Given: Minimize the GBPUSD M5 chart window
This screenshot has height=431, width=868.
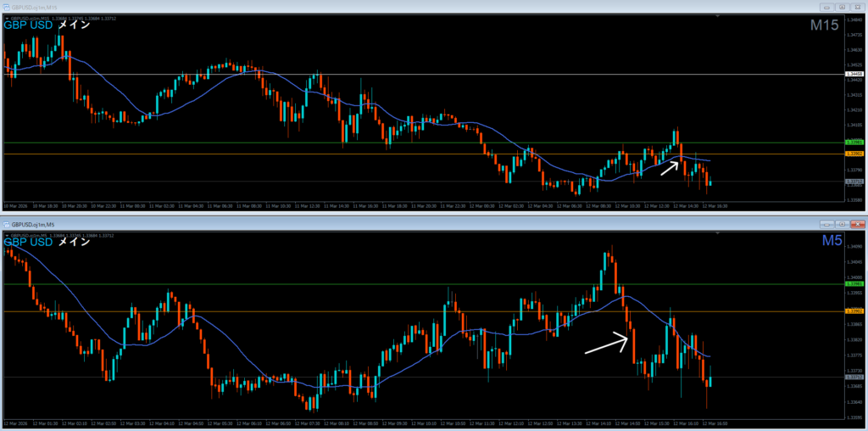Looking at the screenshot, I should pyautogui.click(x=828, y=224).
